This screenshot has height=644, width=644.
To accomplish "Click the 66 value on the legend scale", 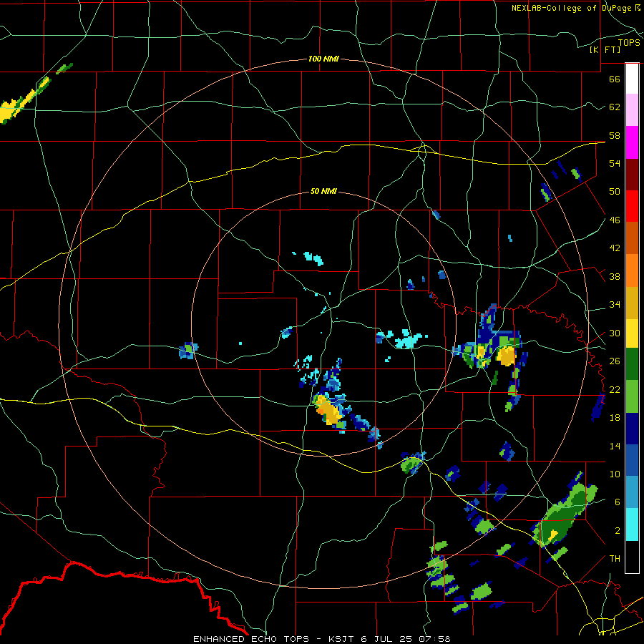I will (615, 79).
